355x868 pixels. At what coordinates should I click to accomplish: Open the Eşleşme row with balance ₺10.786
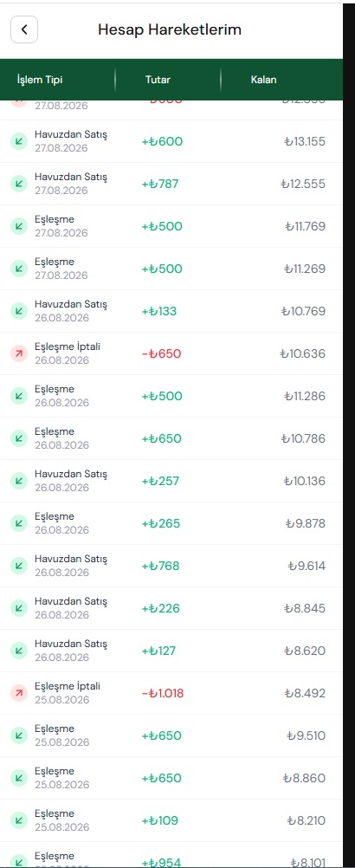tap(171, 438)
